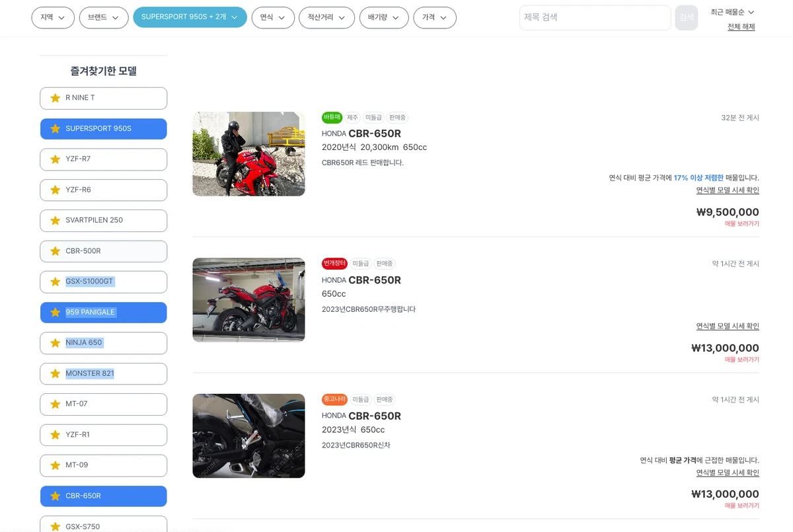The width and height of the screenshot is (793, 532).
Task: Click 매물 보러가기 for the 번개장터 listing
Action: tap(741, 360)
